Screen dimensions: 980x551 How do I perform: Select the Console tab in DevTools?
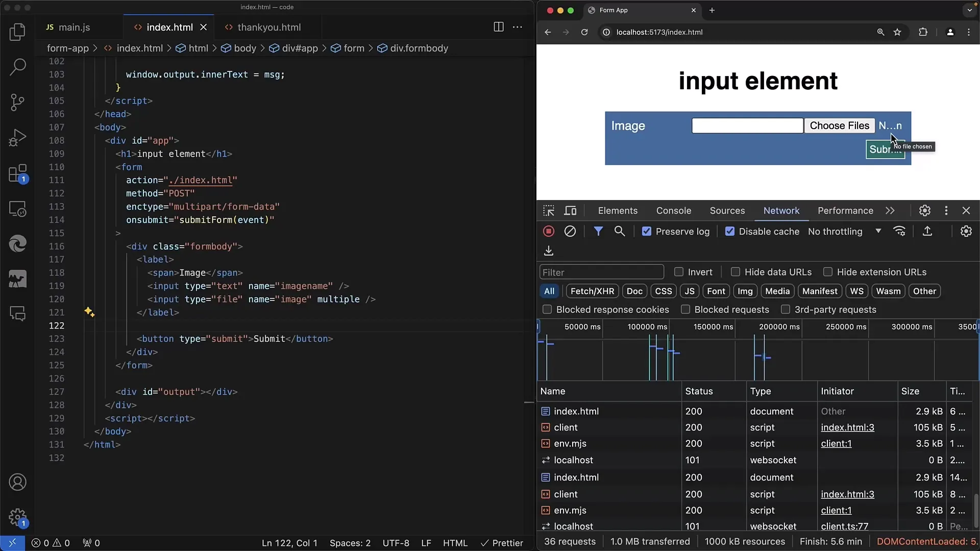click(674, 211)
